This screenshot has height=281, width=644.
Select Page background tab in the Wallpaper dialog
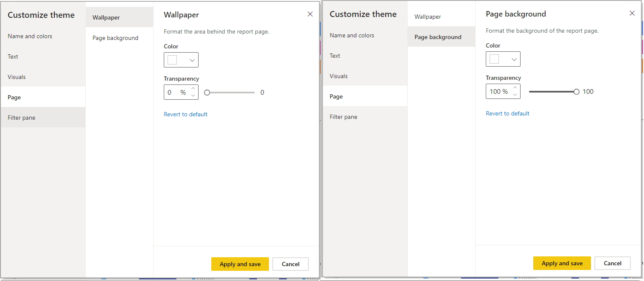coord(115,38)
